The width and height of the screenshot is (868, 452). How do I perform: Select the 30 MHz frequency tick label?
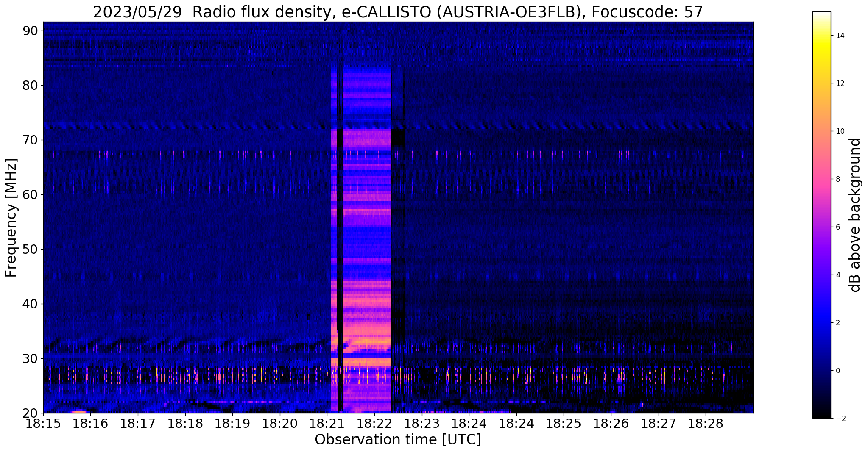point(31,358)
